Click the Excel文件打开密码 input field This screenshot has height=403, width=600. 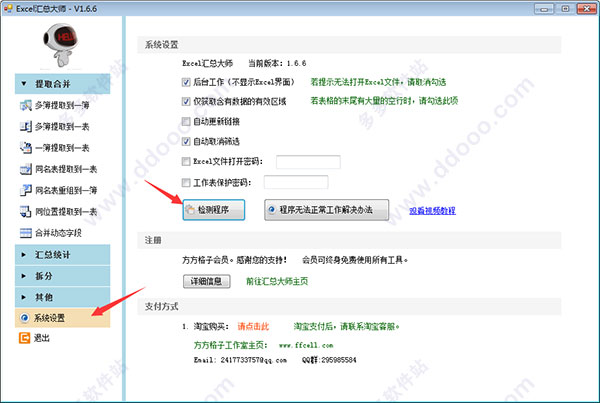tap(308, 162)
